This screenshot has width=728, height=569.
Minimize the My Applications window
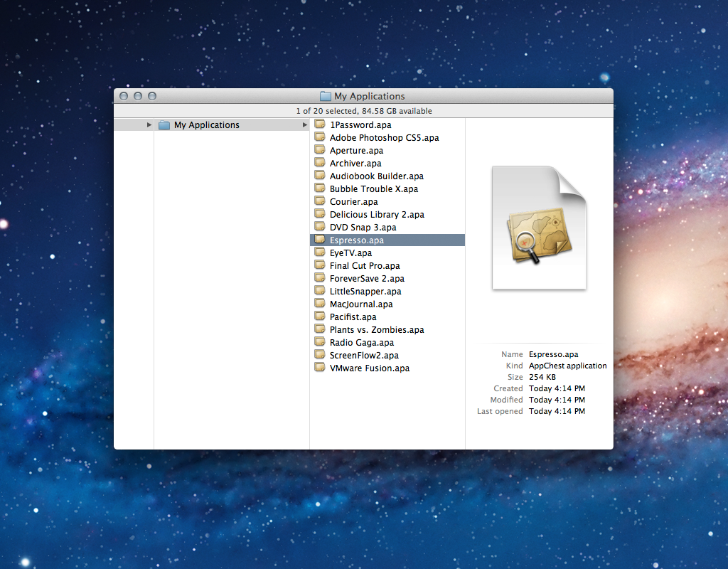pos(138,96)
